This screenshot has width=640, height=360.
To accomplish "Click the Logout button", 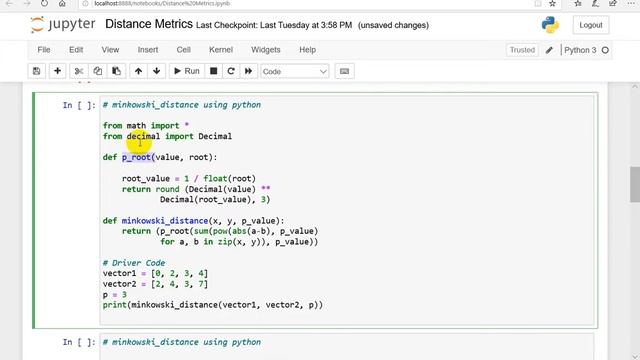I will [x=591, y=25].
